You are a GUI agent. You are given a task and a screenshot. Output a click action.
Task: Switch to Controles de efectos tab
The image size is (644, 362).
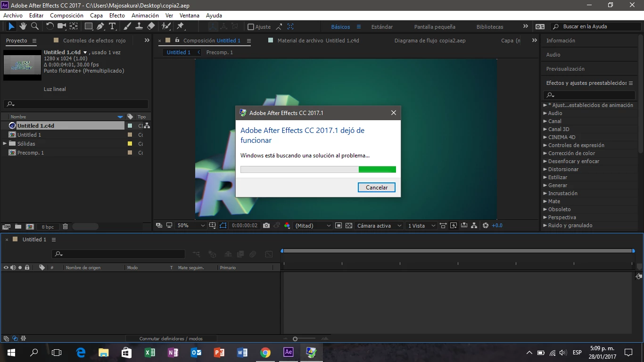coord(94,41)
